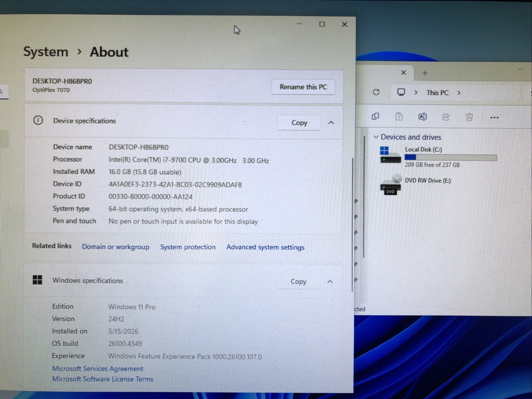Image resolution: width=532 pixels, height=399 pixels.
Task: Click the DVD RW Drive (E:) label
Action: [428, 181]
